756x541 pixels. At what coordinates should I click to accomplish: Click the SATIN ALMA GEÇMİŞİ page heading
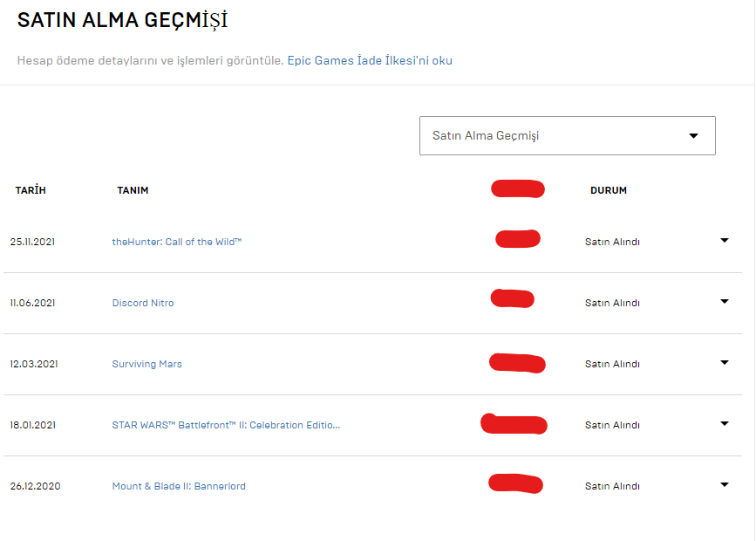(122, 20)
